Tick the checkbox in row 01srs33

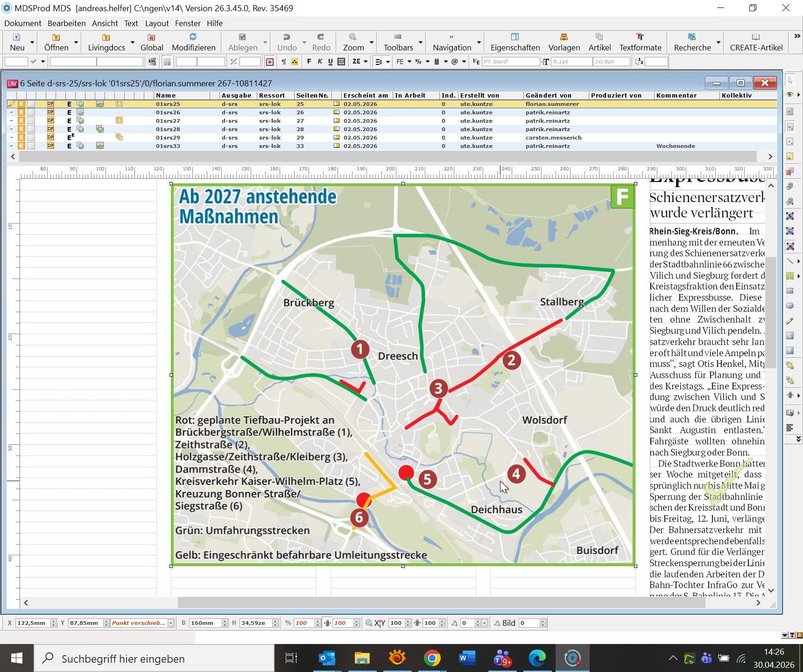[x=31, y=146]
